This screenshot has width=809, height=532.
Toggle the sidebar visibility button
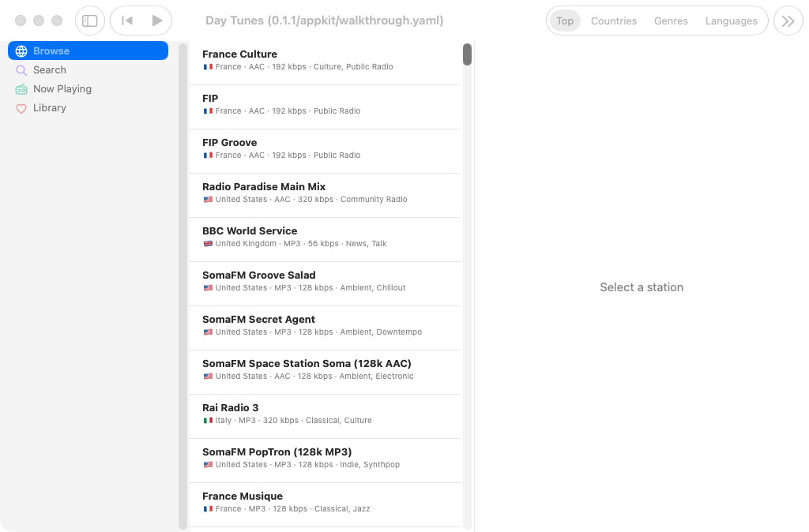[x=90, y=21]
